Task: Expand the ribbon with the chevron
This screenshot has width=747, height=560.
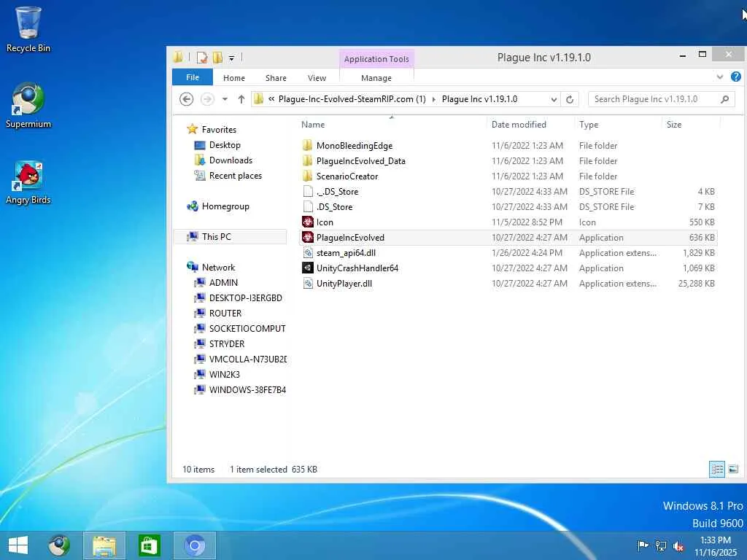Action: point(720,77)
